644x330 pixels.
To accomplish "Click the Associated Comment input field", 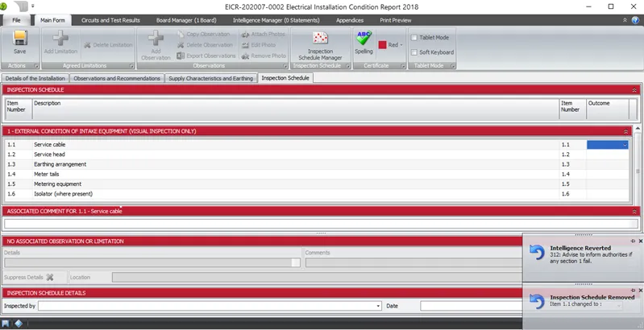I will 322,223.
